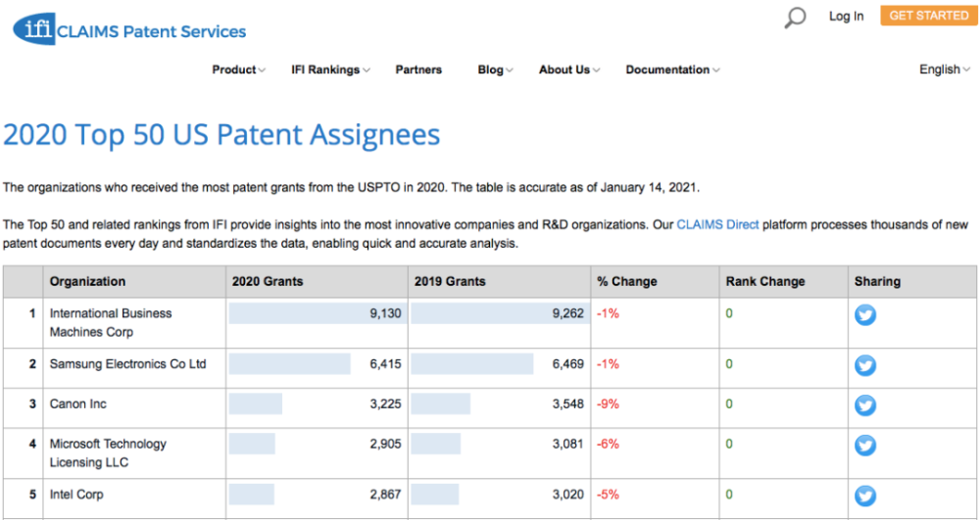Click the 6,469 grants value
Screen dimensions: 980x520
click(568, 364)
